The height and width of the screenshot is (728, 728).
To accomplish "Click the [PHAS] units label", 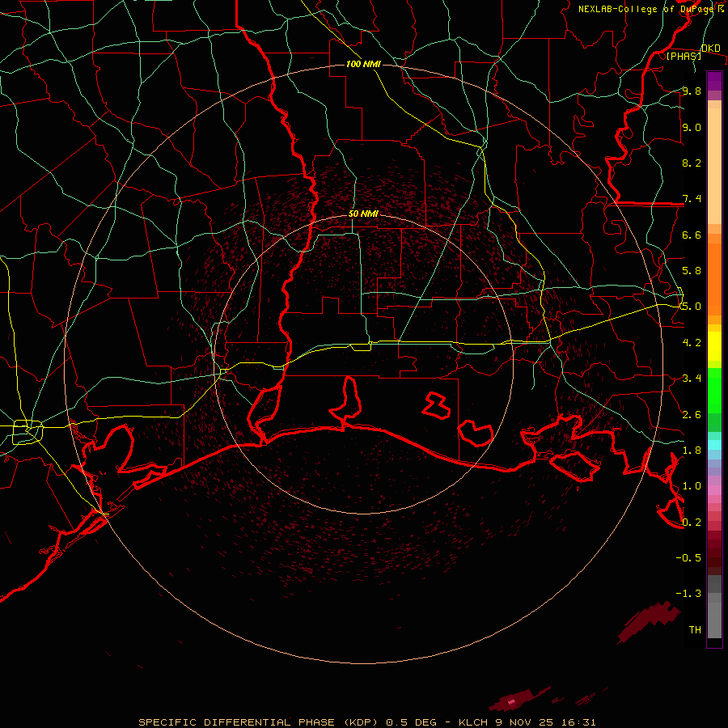I will (x=684, y=56).
